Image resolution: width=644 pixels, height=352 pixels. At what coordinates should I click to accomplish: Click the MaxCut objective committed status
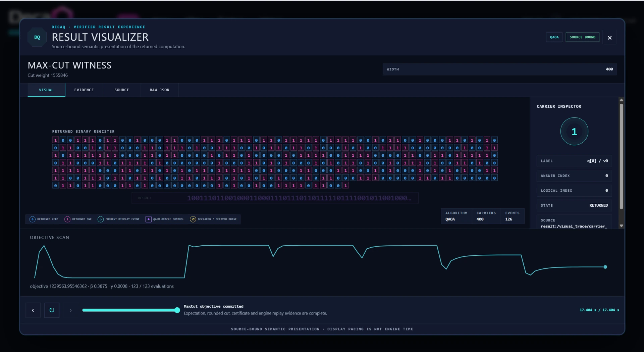(x=214, y=306)
